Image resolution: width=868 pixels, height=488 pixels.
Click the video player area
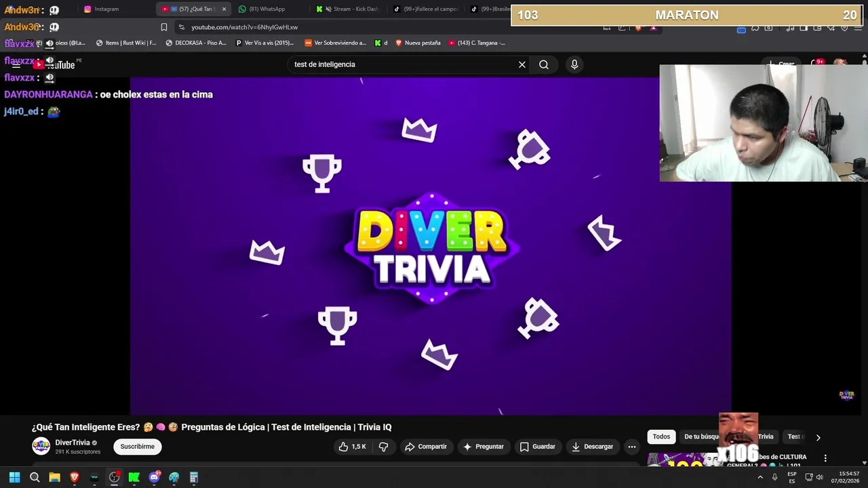pyautogui.click(x=431, y=245)
